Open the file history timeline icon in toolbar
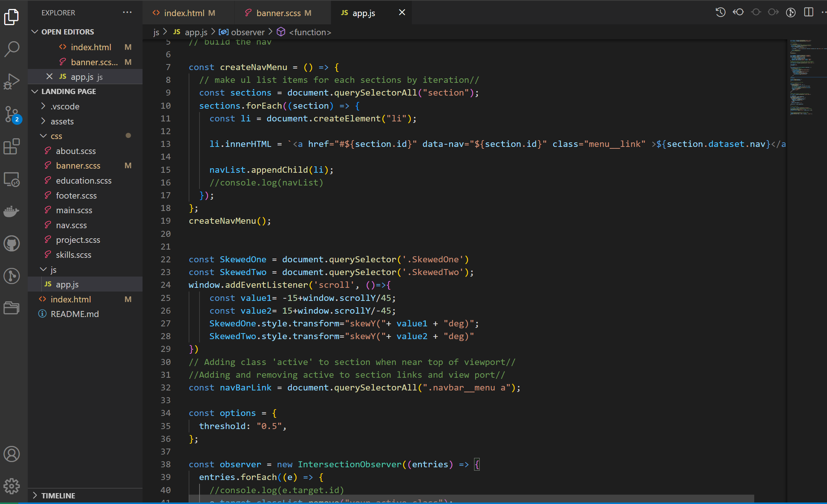This screenshot has width=827, height=504. pyautogui.click(x=720, y=12)
